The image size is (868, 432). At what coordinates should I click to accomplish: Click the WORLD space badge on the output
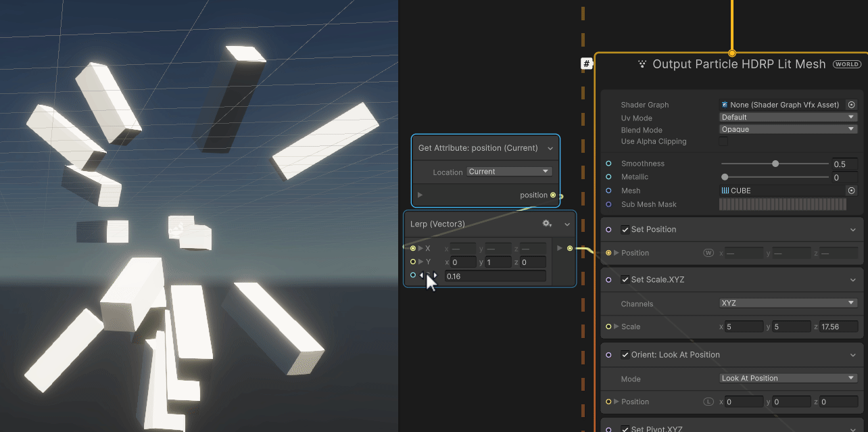click(846, 64)
